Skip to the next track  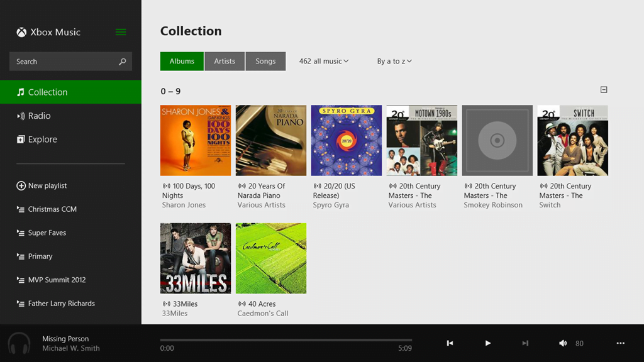point(525,343)
